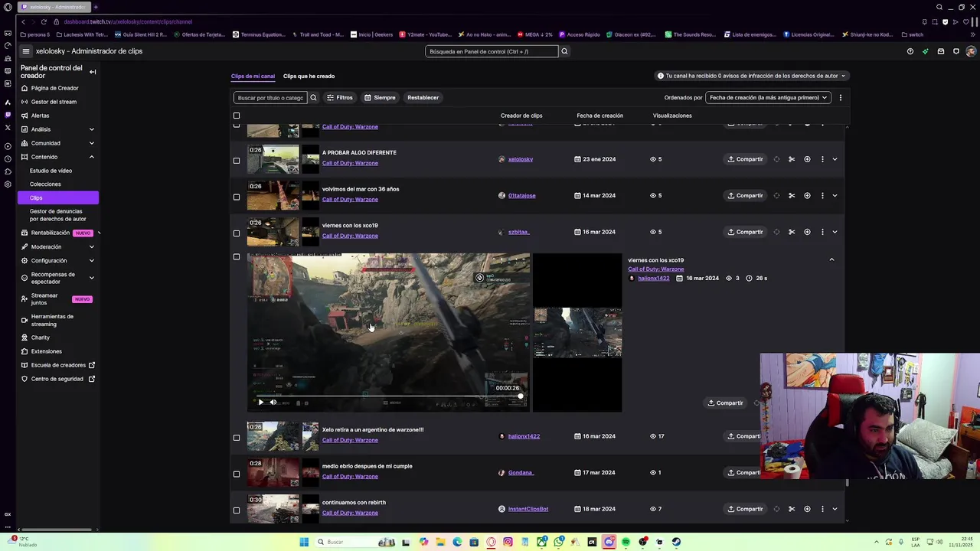
Task: Expand the Análisis sidebar section
Action: (91, 129)
